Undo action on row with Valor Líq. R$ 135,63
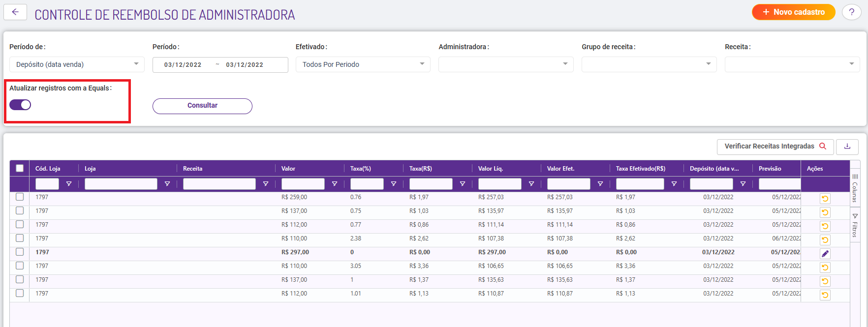The width and height of the screenshot is (868, 327). 825,281
